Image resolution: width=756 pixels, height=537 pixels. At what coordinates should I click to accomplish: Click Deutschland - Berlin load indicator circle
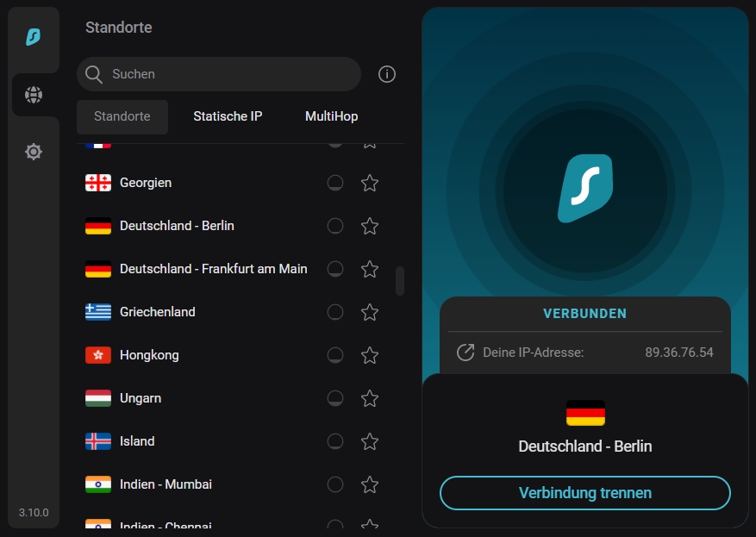[335, 226]
